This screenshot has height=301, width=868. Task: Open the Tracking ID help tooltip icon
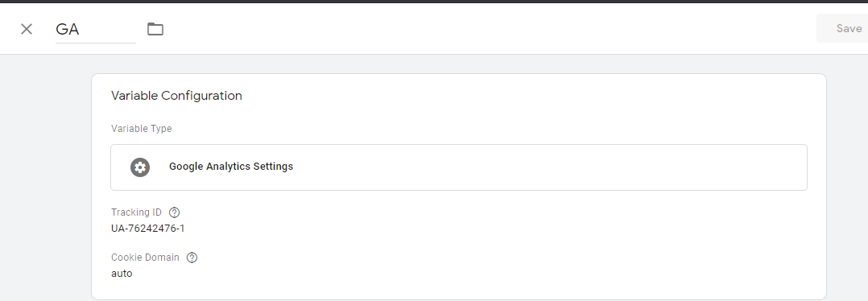pyautogui.click(x=175, y=212)
